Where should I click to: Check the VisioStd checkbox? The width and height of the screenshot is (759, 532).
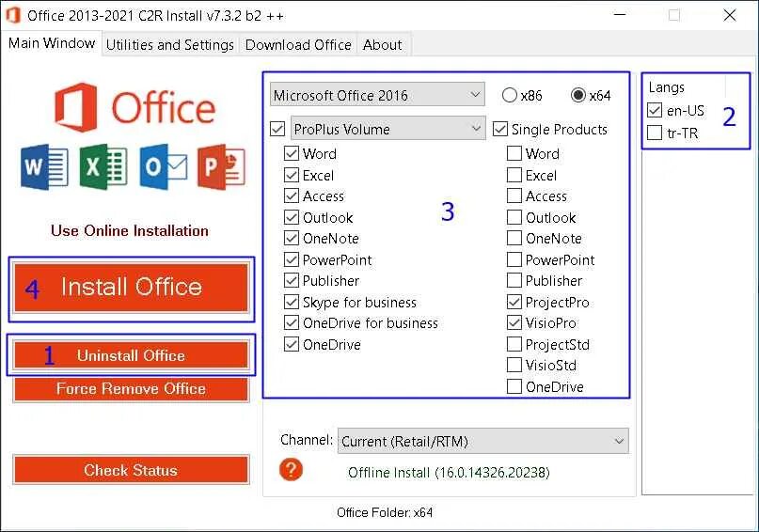pyautogui.click(x=514, y=365)
